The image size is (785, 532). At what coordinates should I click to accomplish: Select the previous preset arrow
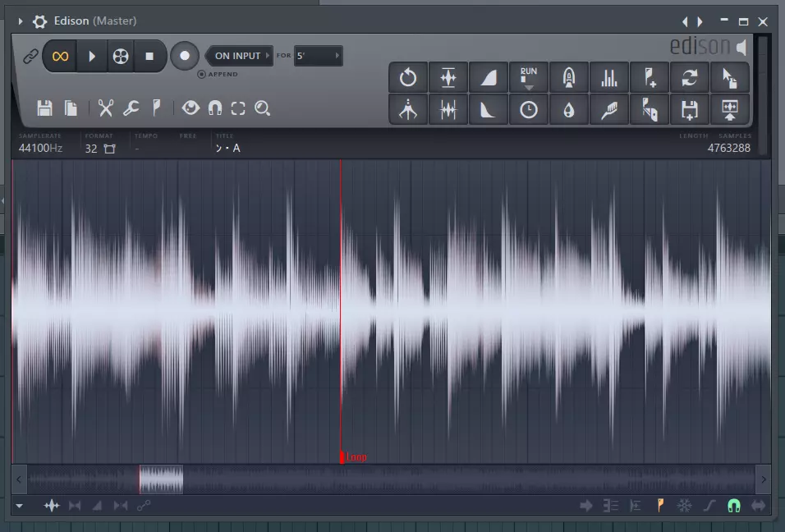(685, 21)
